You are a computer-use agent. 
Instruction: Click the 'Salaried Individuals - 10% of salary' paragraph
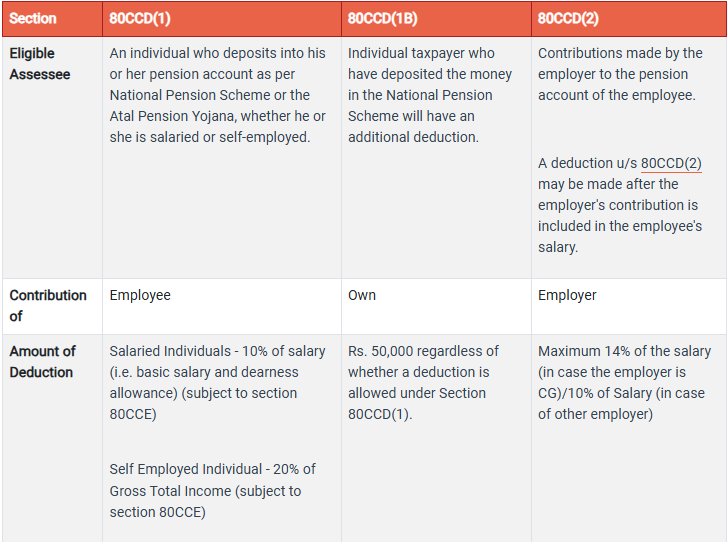tap(217, 382)
